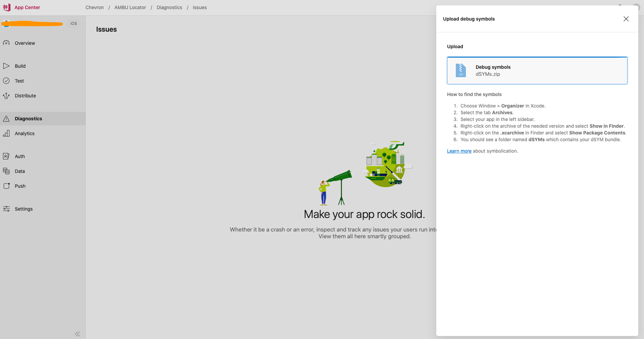Open the Overview section
This screenshot has height=339, width=644.
(25, 43)
